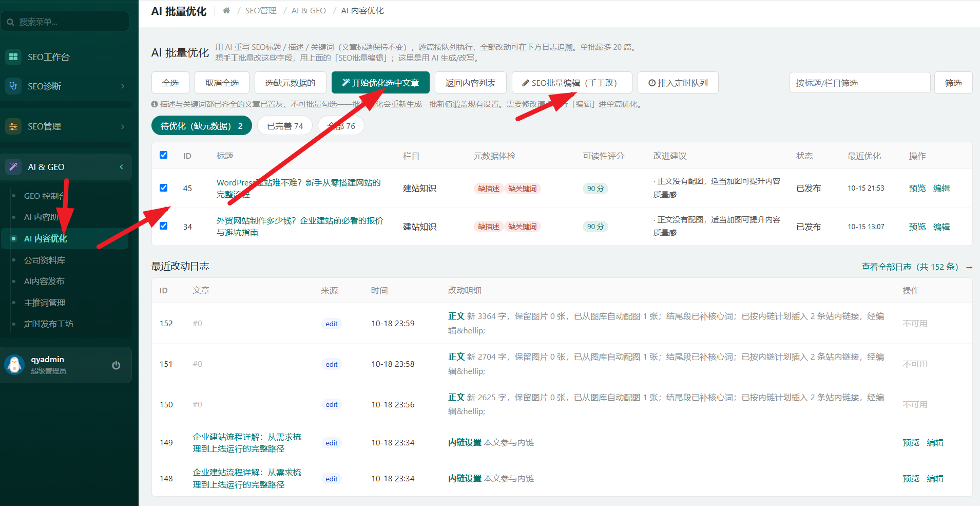Open 定时发布工坊 menu item
980x506 pixels.
click(49, 324)
